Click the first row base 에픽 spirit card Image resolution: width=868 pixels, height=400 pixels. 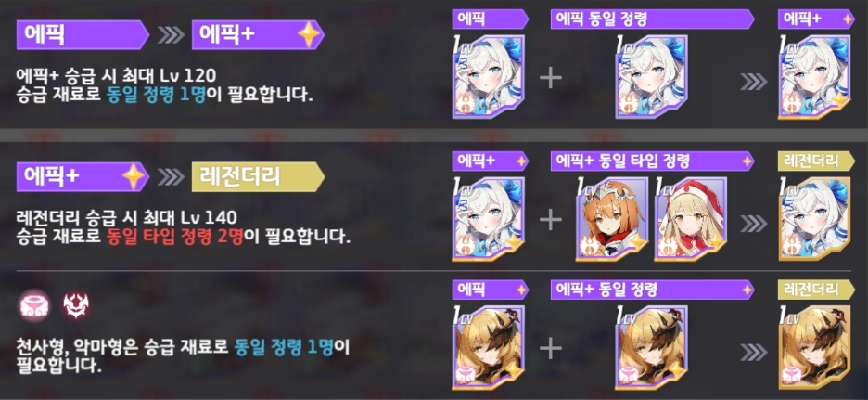pos(488,76)
